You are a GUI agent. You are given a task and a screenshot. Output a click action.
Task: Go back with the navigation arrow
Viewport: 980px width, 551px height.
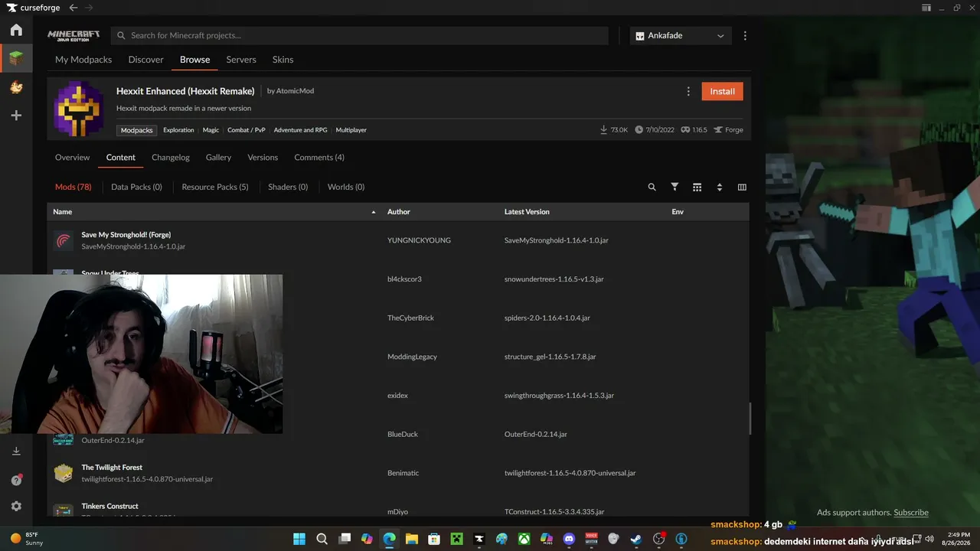[73, 8]
